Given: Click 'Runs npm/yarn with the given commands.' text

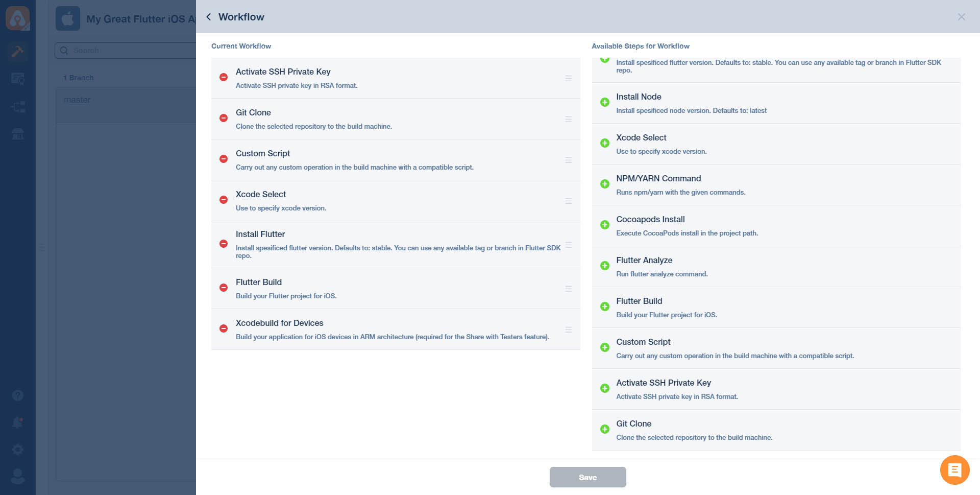Looking at the screenshot, I should (680, 192).
